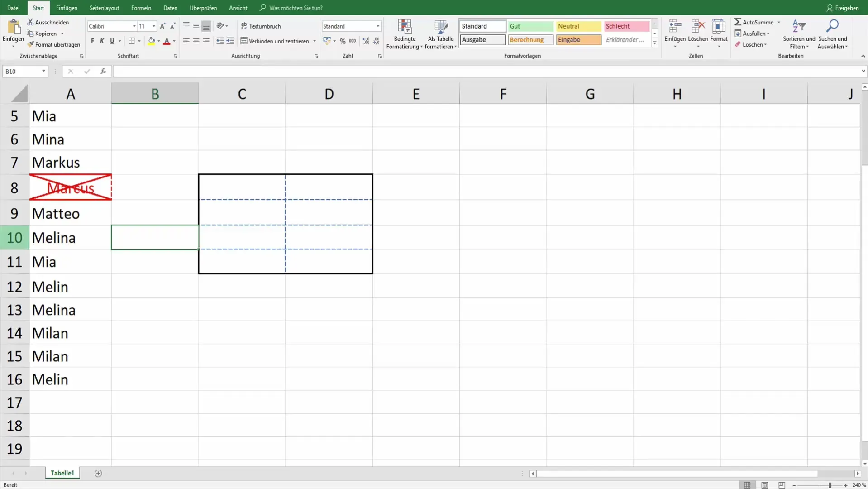Select column header F
868x489 pixels.
tap(503, 94)
